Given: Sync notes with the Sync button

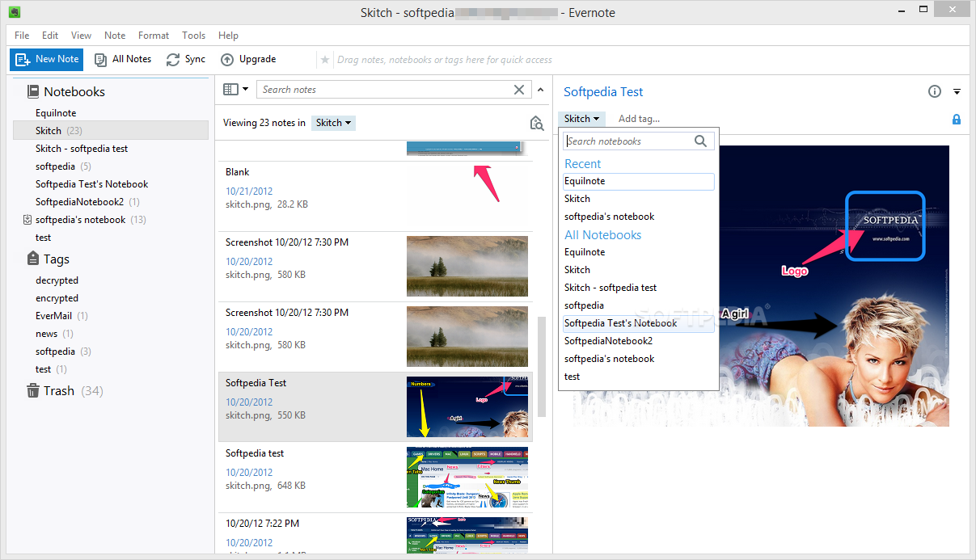Looking at the screenshot, I should [186, 59].
